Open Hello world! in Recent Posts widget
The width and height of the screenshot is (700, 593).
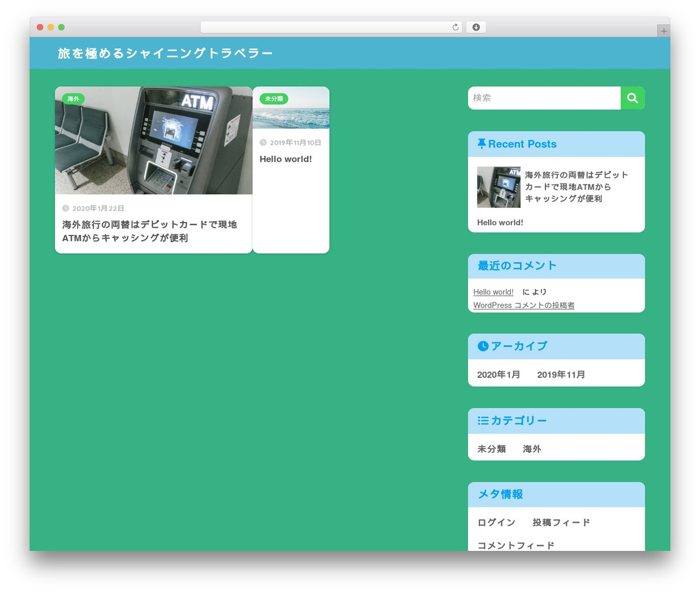(x=500, y=223)
